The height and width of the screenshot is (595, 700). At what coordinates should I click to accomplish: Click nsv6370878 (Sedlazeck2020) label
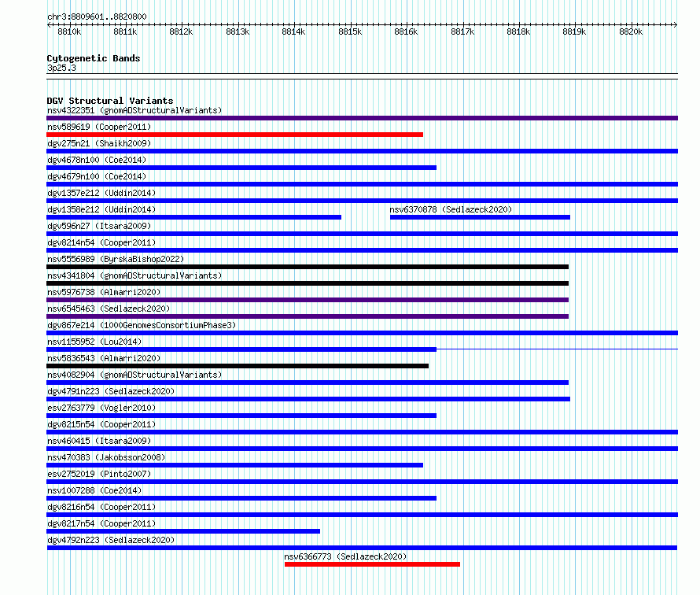(x=451, y=209)
